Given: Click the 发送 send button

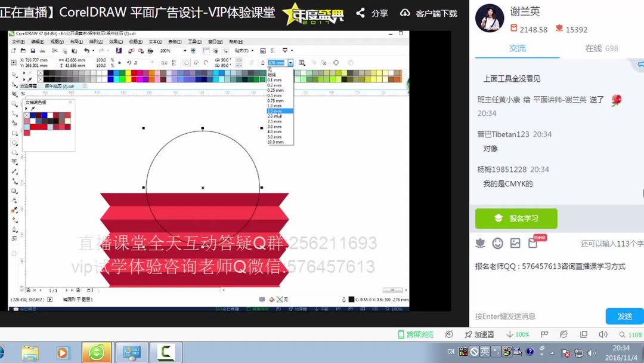Looking at the screenshot, I should click(x=624, y=316).
